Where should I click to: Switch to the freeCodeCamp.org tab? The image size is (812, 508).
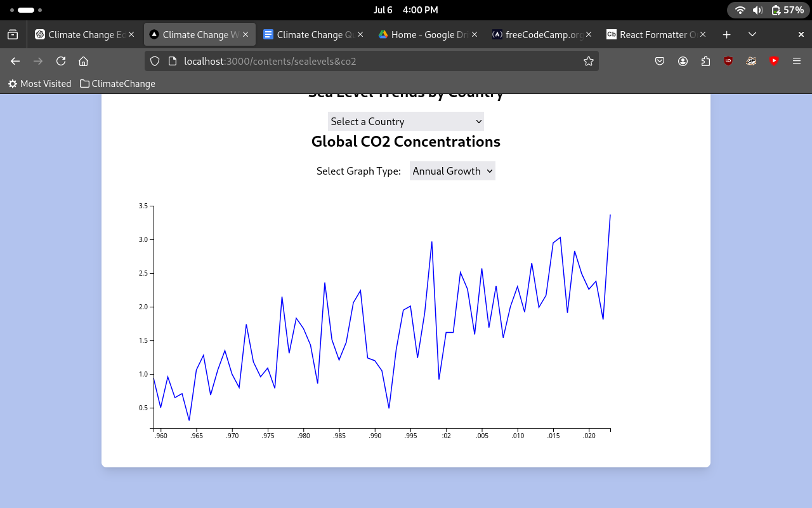[x=538, y=34]
